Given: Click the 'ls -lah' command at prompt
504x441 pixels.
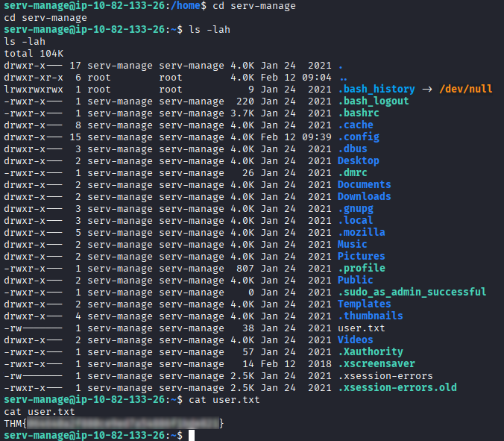Looking at the screenshot, I should pyautogui.click(x=212, y=30).
